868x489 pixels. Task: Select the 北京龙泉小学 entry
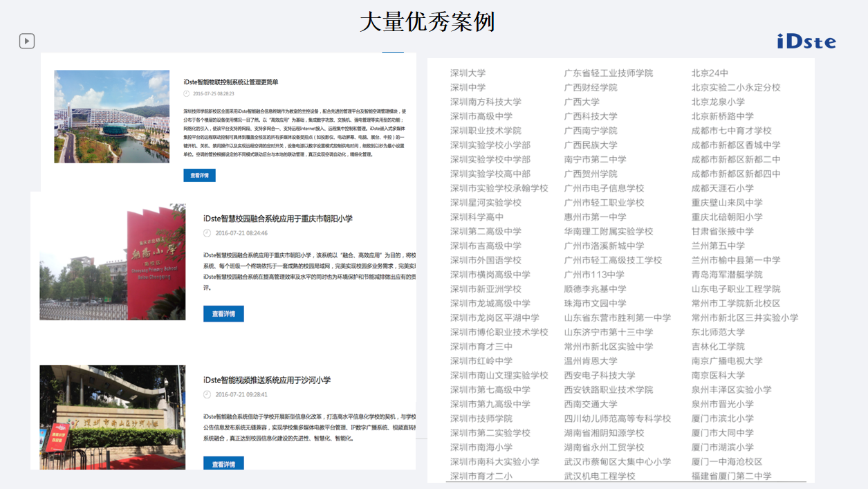(x=718, y=102)
